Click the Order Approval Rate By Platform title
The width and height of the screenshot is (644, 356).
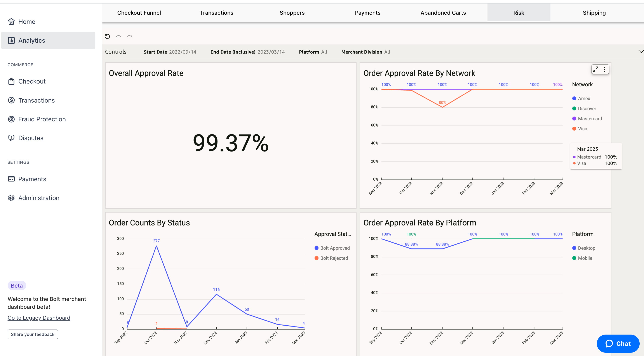[x=419, y=223]
